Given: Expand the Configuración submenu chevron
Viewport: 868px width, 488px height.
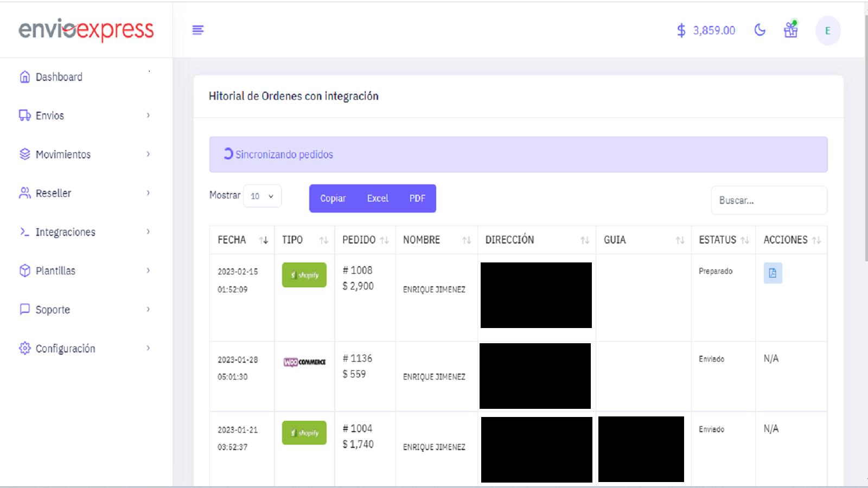Looking at the screenshot, I should [x=148, y=348].
